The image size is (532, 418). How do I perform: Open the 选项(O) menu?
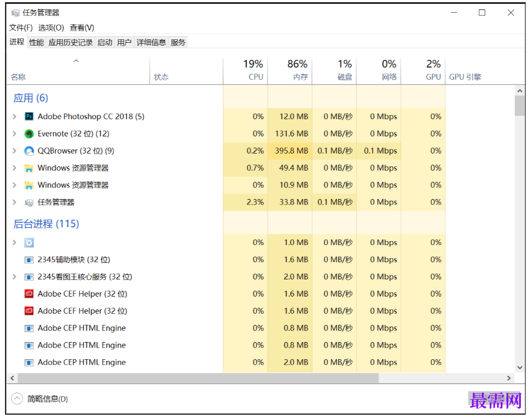click(51, 28)
